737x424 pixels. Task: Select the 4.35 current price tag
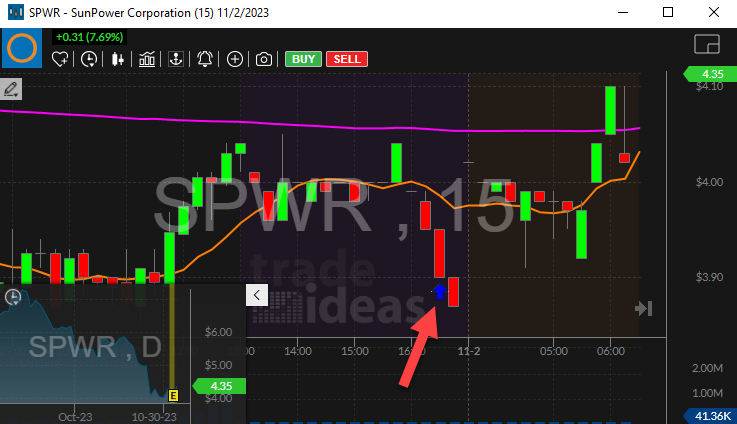coord(710,73)
